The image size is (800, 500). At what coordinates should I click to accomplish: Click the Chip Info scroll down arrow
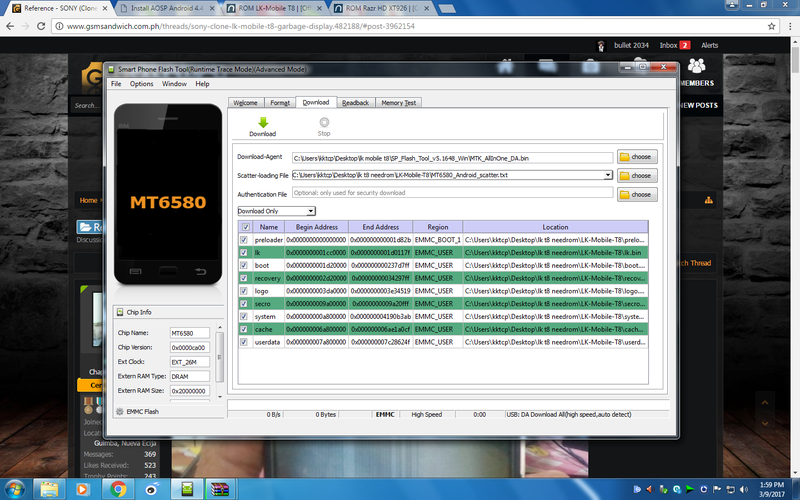[x=219, y=396]
